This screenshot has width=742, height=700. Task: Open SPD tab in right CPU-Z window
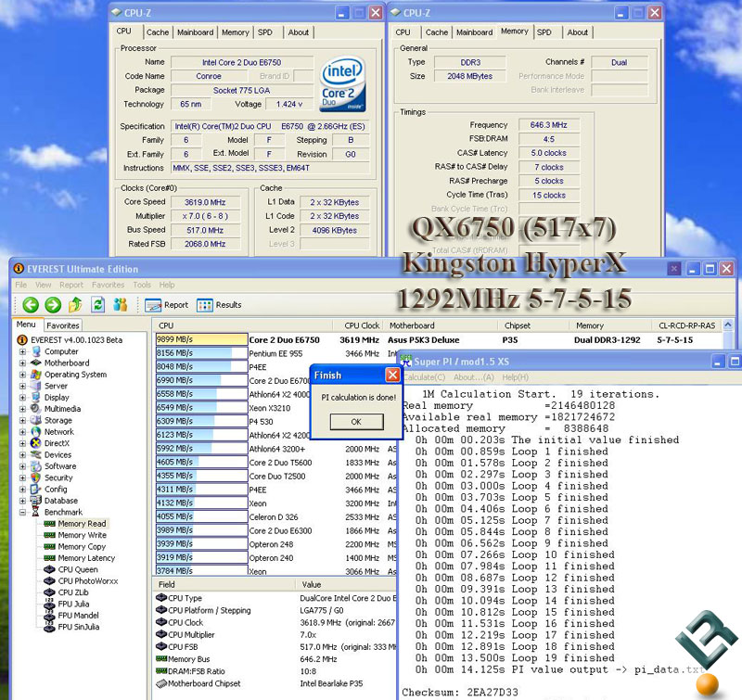[544, 32]
